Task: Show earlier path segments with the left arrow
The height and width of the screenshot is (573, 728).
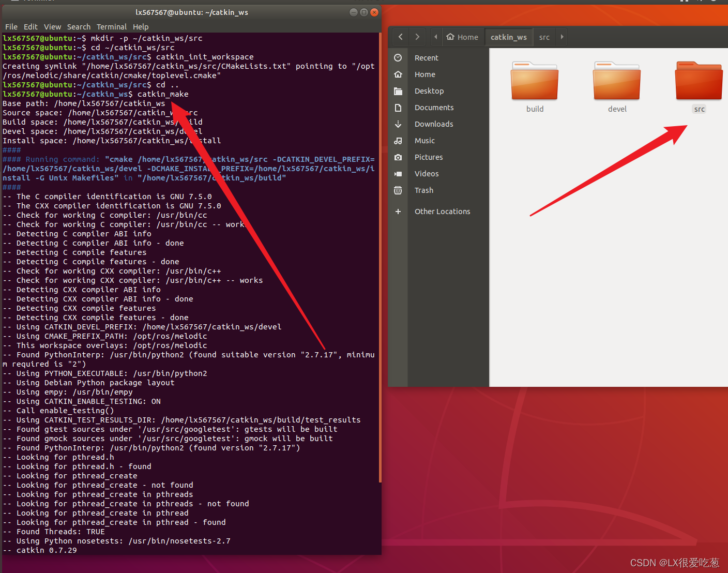Action: pyautogui.click(x=436, y=37)
